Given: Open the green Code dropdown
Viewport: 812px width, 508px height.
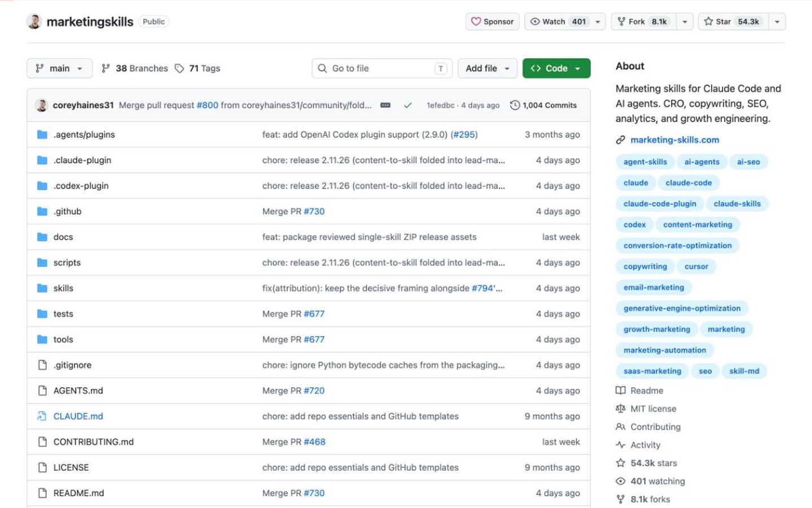Looking at the screenshot, I should (556, 68).
